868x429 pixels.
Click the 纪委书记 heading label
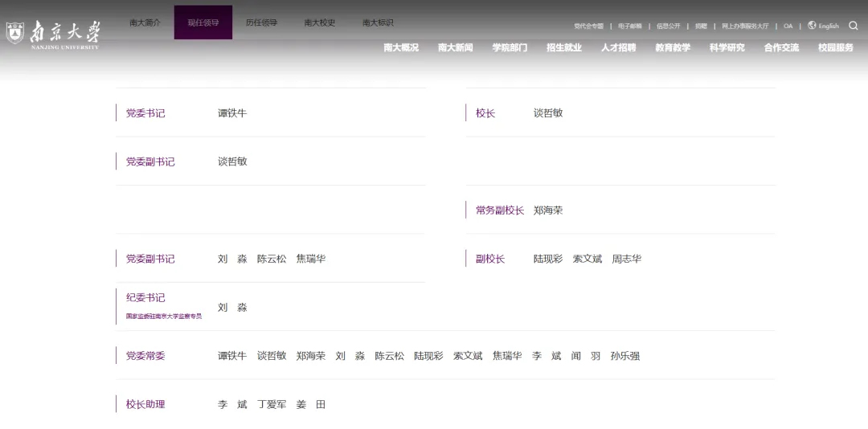(145, 298)
